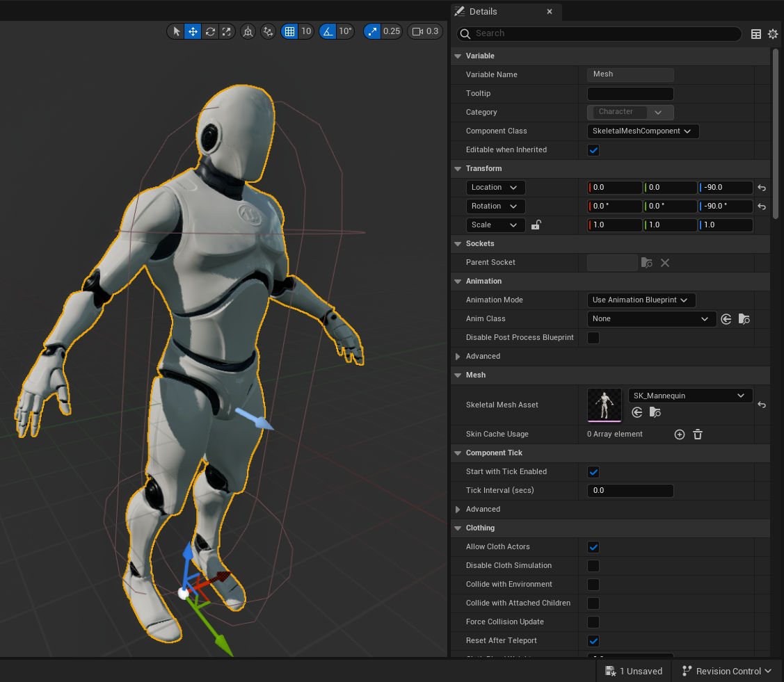Screen dimensions: 784x682
Task: Open the Component Class dropdown
Action: point(643,131)
